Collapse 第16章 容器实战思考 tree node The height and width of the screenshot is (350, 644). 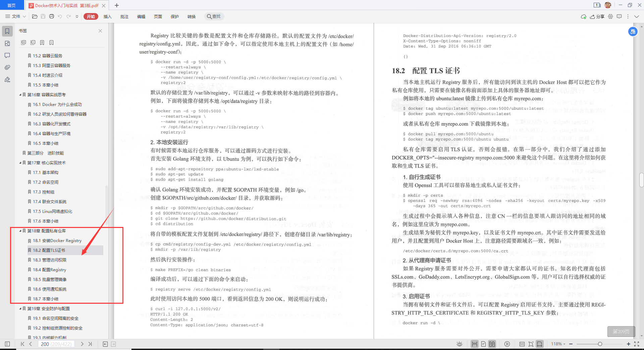click(20, 95)
